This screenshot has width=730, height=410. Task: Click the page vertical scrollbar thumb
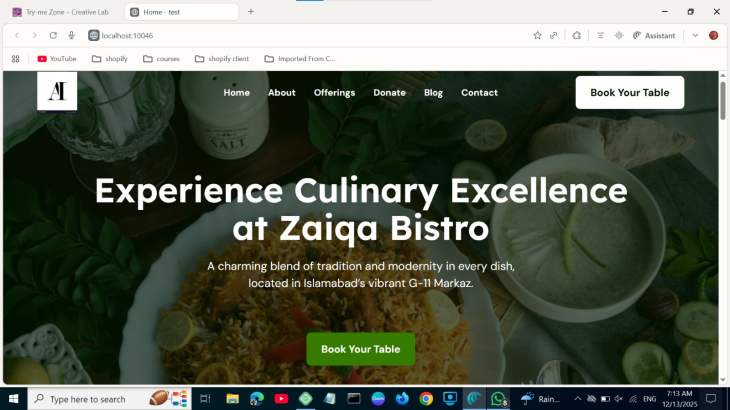click(723, 100)
